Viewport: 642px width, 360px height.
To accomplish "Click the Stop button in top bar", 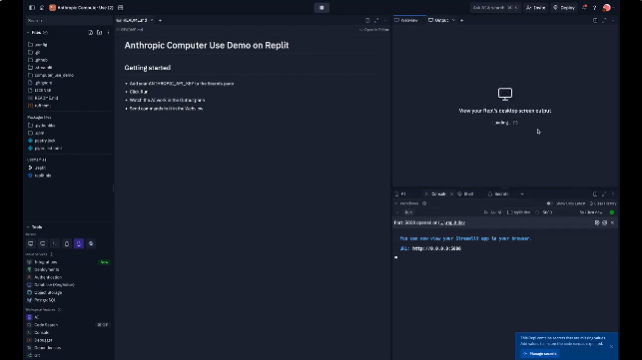I will click(321, 7).
